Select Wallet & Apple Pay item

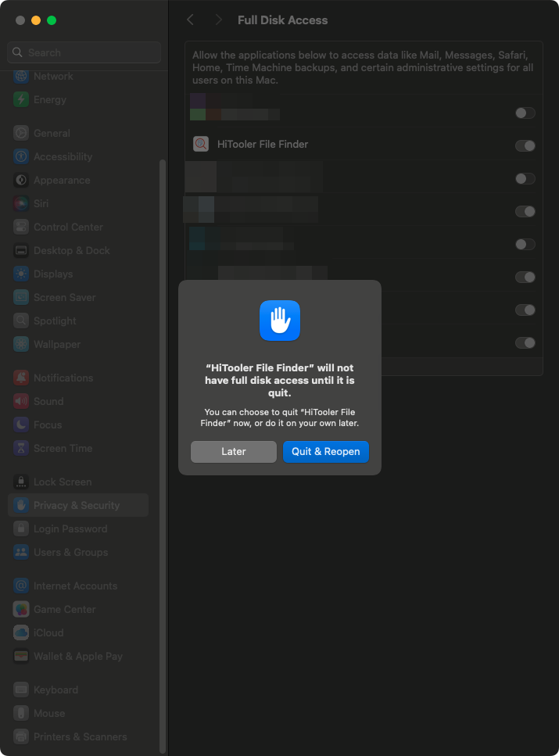click(x=77, y=656)
